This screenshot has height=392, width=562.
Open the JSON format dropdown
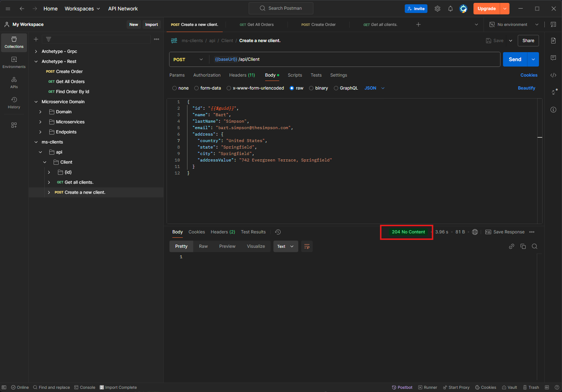[x=375, y=88]
